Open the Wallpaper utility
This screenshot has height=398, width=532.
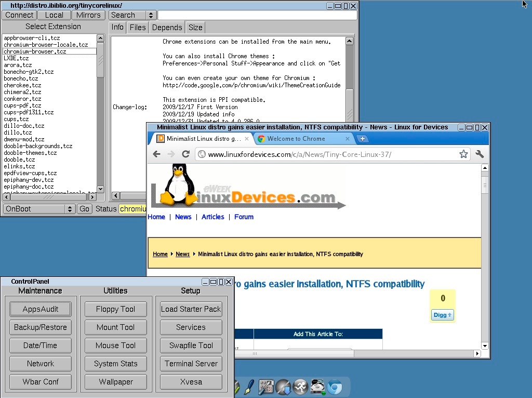point(116,382)
